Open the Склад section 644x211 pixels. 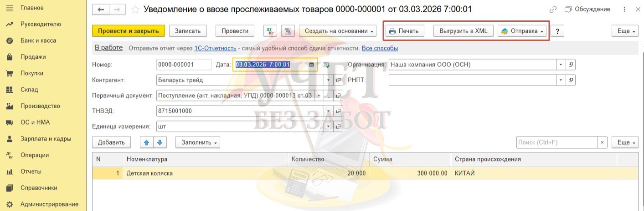(x=29, y=90)
